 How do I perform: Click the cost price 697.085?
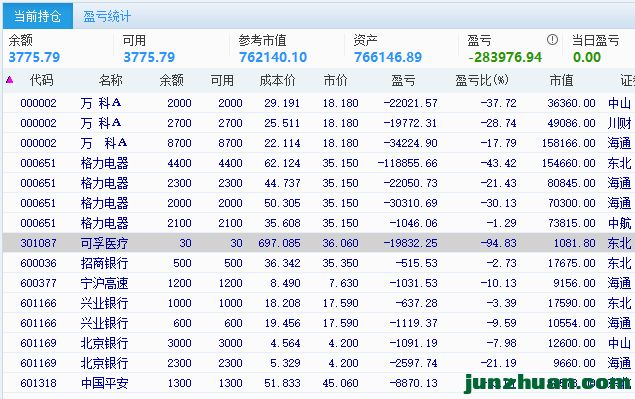pyautogui.click(x=279, y=243)
